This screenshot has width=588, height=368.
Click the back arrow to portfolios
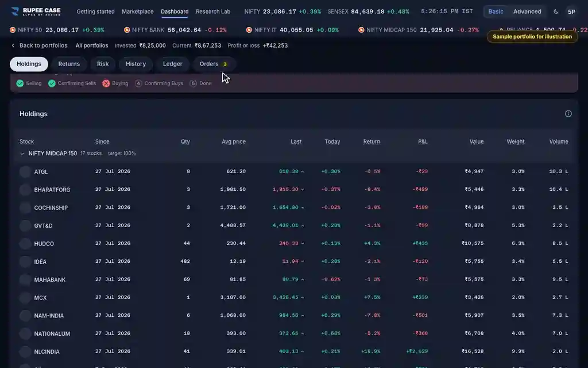[13, 45]
